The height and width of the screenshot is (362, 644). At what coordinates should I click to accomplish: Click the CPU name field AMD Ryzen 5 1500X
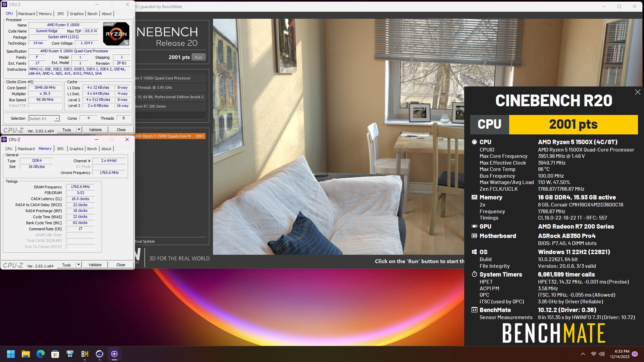pos(63,25)
